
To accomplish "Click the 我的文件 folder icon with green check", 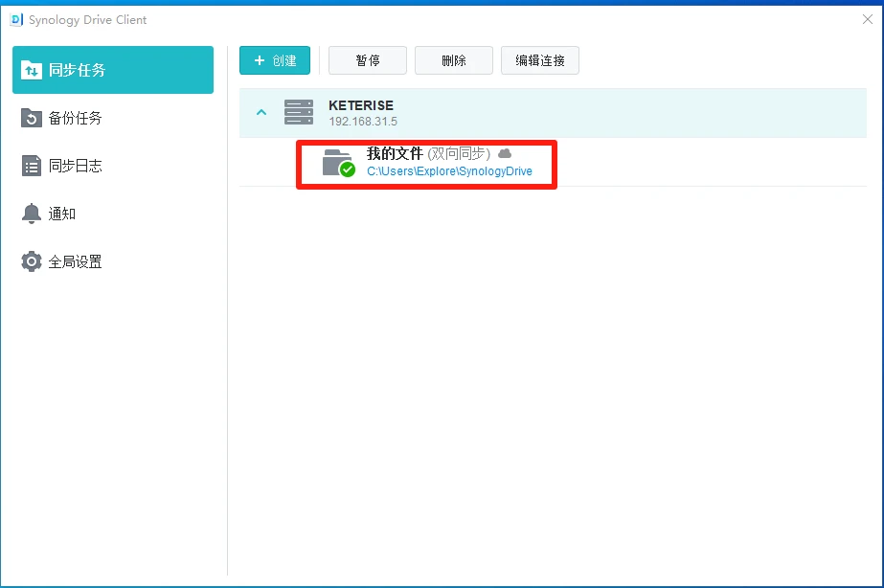I will point(339,163).
